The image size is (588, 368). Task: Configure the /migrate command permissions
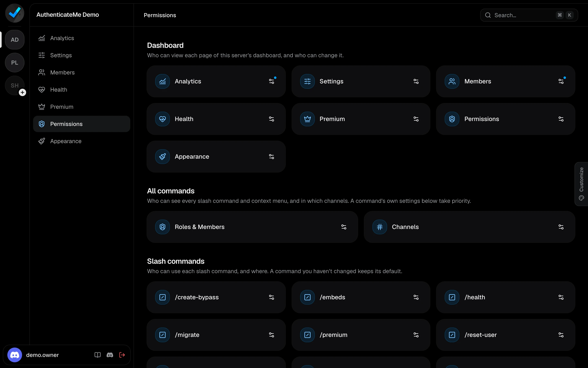pos(271,335)
